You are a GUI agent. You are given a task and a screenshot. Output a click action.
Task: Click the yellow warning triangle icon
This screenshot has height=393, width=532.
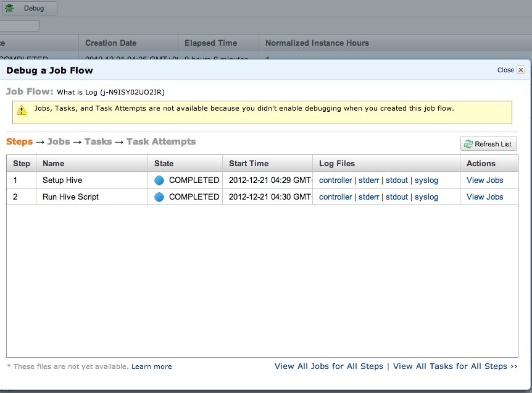22,110
